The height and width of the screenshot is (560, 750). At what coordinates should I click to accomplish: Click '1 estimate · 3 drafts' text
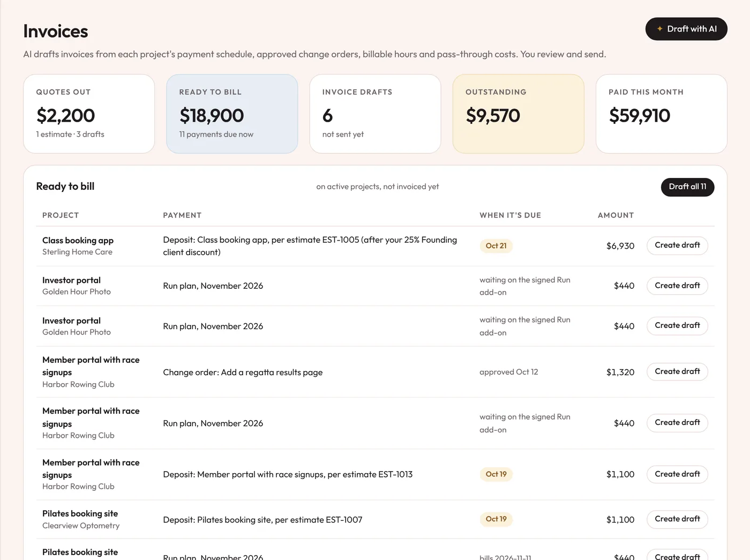(x=70, y=135)
